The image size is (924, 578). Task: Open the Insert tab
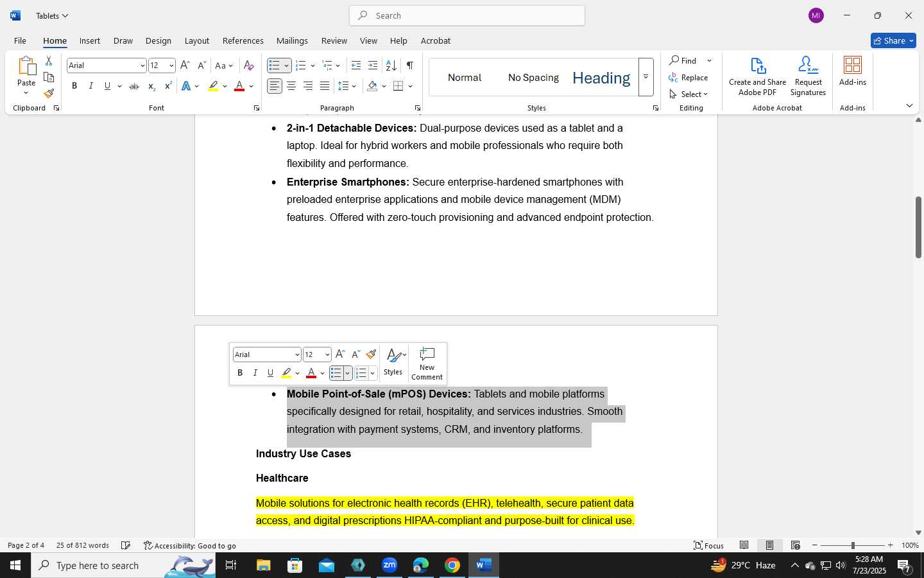coord(90,40)
